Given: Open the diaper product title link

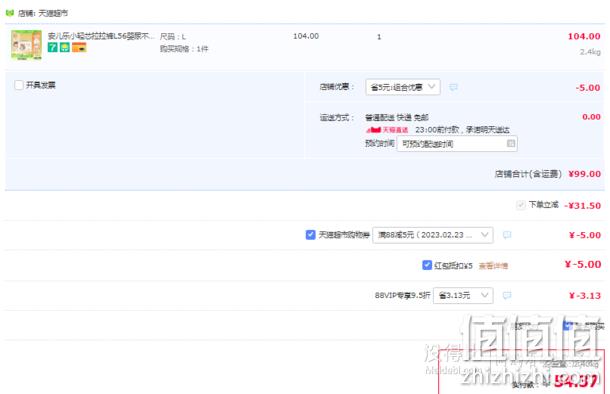Looking at the screenshot, I should pos(101,36).
